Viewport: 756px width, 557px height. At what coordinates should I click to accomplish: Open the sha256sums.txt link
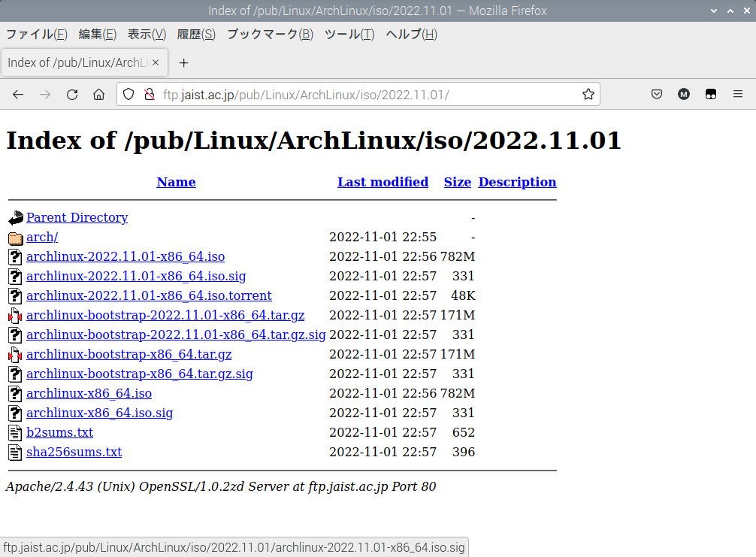click(74, 452)
